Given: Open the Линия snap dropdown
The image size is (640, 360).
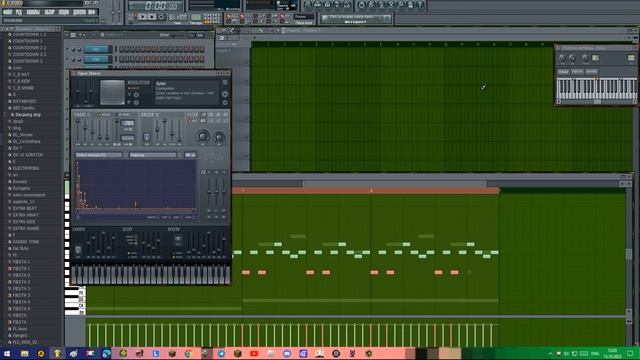Looking at the screenshot, I should click(x=304, y=17).
